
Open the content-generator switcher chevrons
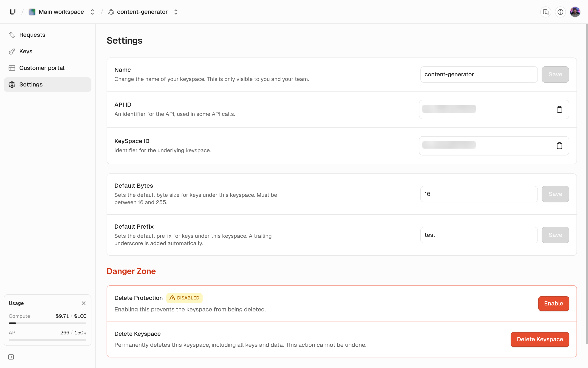click(176, 12)
